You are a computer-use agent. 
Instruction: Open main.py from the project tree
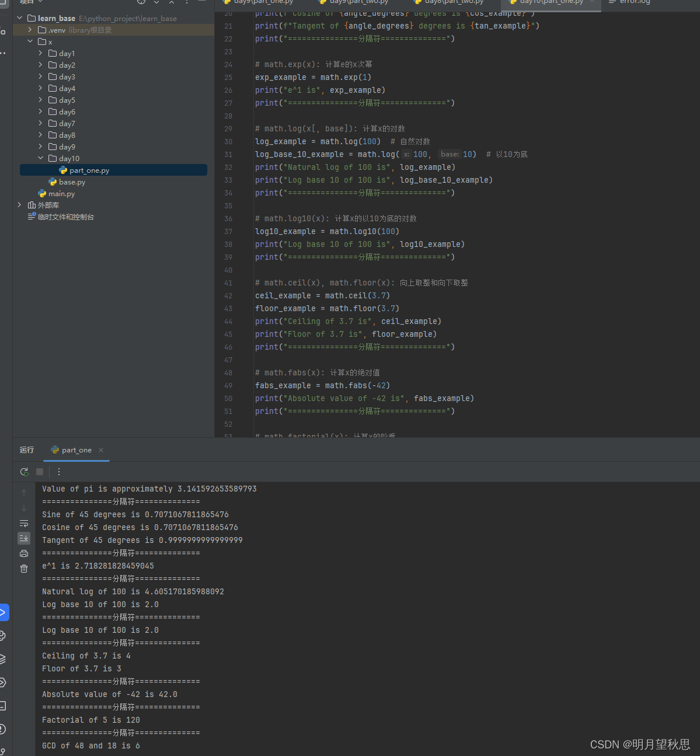61,194
